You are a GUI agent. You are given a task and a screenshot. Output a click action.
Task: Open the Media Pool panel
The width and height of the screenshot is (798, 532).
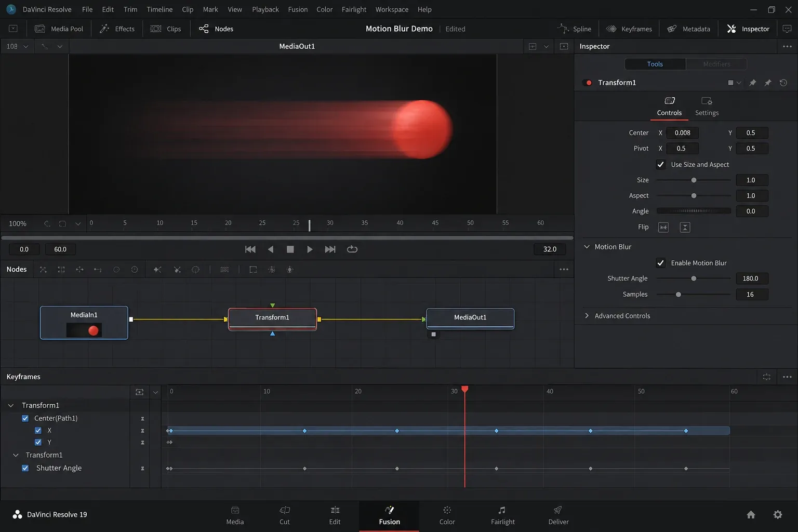pyautogui.click(x=59, y=29)
